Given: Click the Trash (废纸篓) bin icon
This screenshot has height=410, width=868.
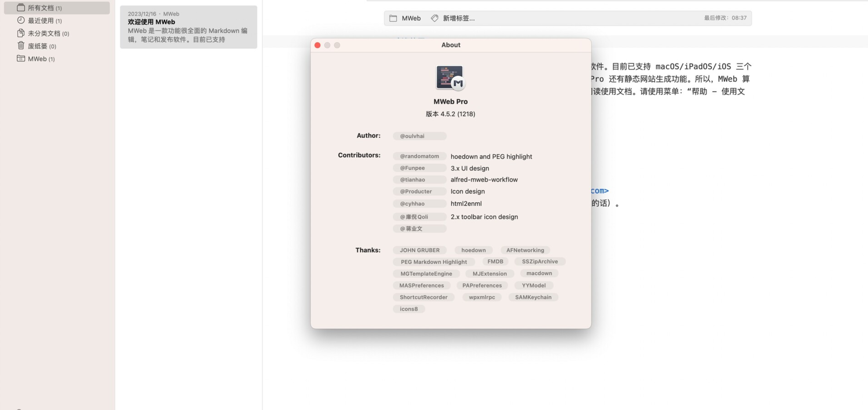Looking at the screenshot, I should pos(21,46).
